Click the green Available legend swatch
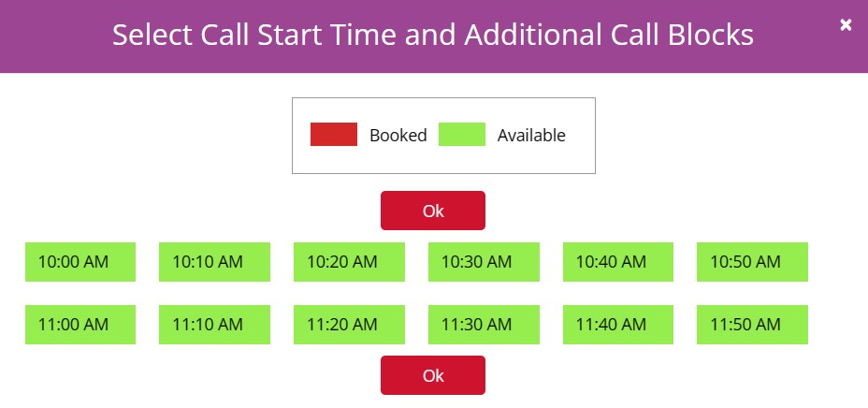The image size is (868, 408). (462, 135)
